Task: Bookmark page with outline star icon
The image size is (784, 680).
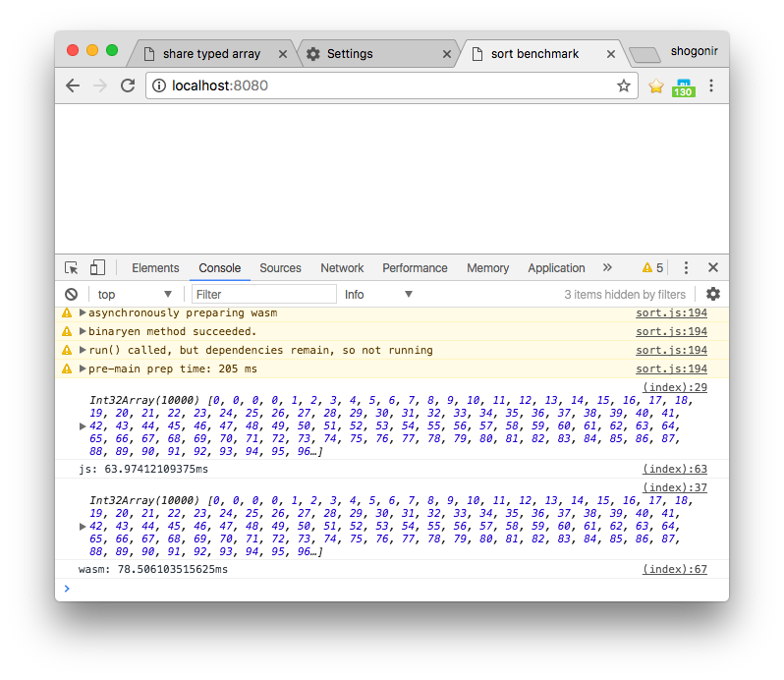Action: click(624, 85)
